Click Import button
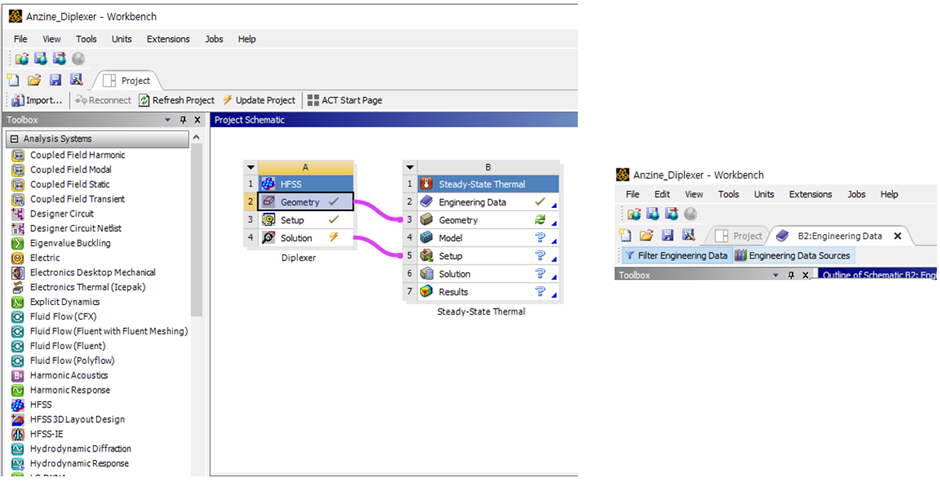The height and width of the screenshot is (481, 940). coord(37,100)
